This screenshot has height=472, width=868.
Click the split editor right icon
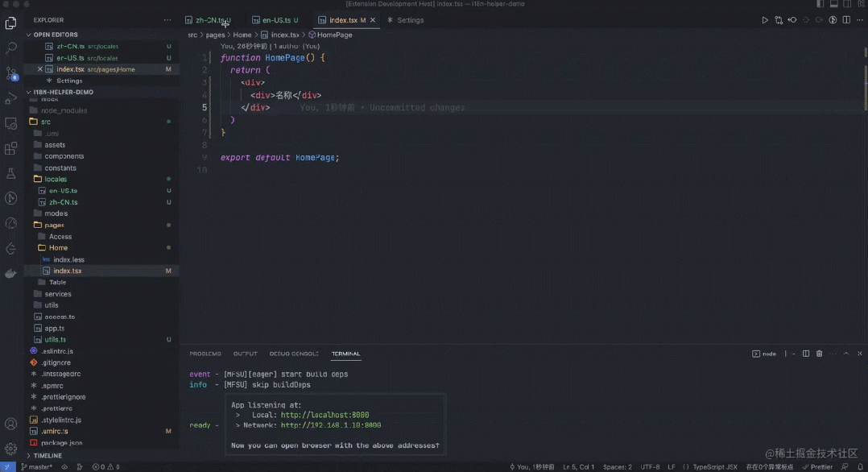coord(846,20)
